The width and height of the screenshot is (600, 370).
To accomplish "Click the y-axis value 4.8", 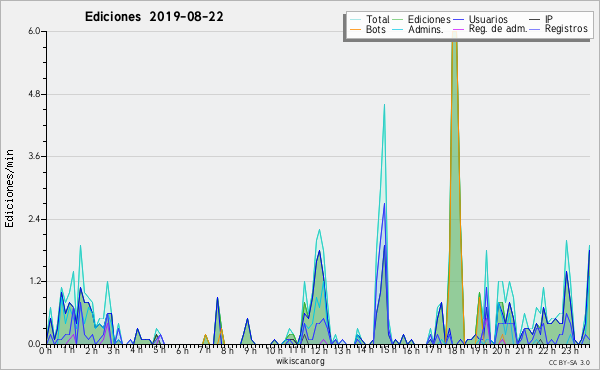I will tap(34, 94).
